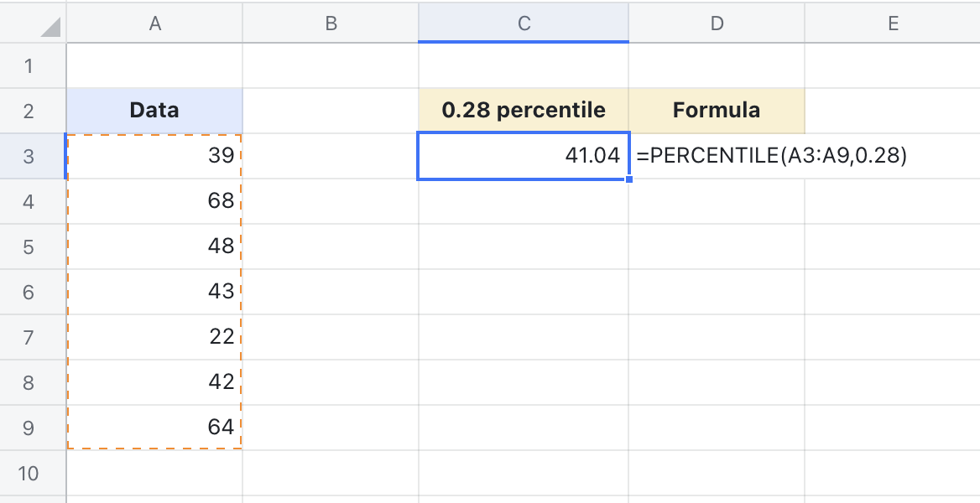
Task: Select the entire column B header
Action: pos(331,23)
